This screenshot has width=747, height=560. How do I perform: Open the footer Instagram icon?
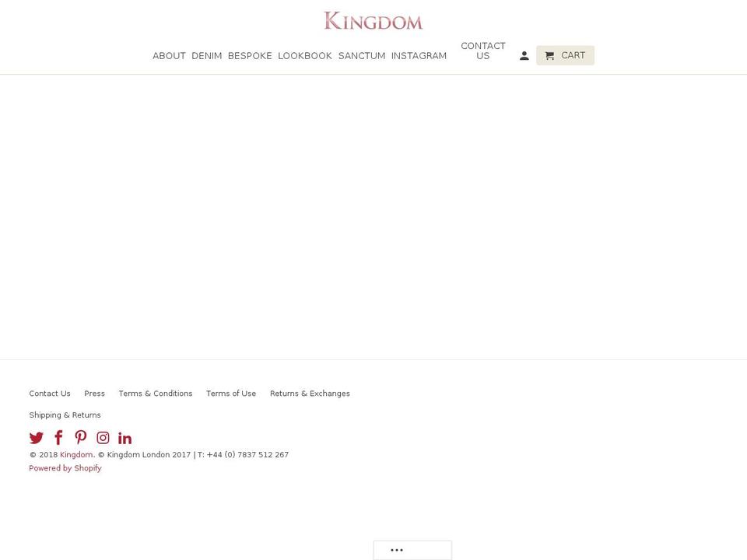coord(103,438)
